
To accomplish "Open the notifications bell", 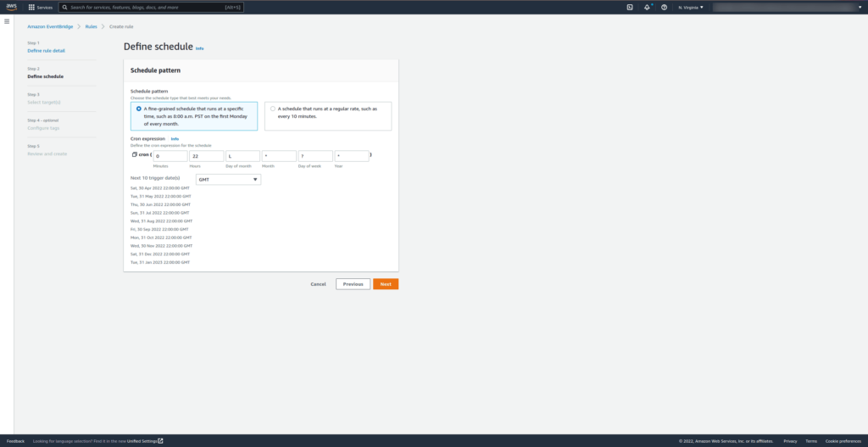I will 647,7.
